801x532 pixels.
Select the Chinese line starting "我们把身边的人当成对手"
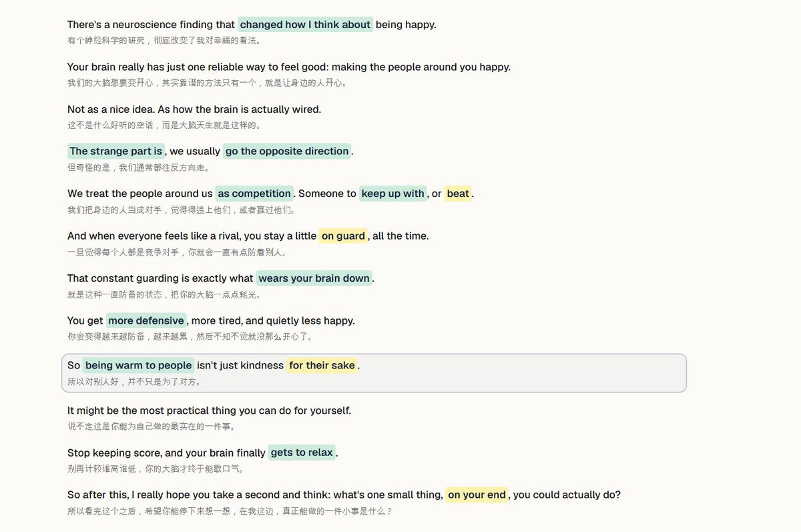pyautogui.click(x=181, y=210)
